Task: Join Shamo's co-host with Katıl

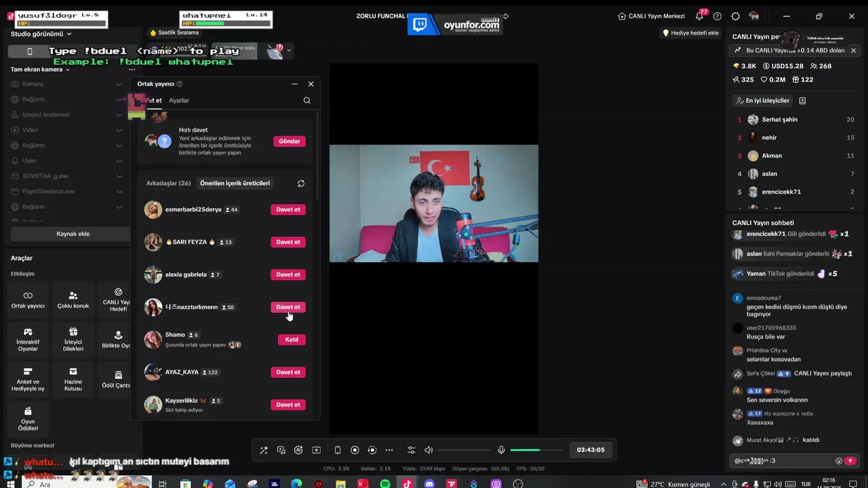Action: 292,340
